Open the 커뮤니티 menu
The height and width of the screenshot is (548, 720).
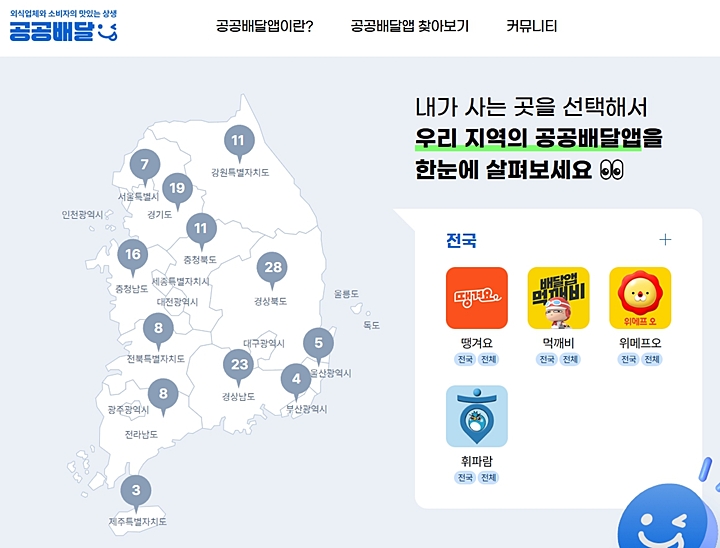[x=532, y=26]
